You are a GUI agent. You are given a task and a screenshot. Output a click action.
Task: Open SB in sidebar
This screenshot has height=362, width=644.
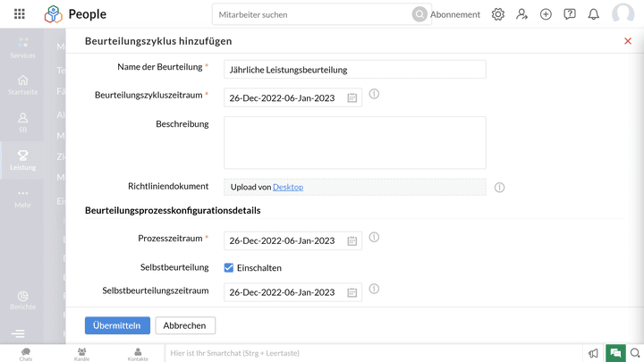[x=22, y=123]
